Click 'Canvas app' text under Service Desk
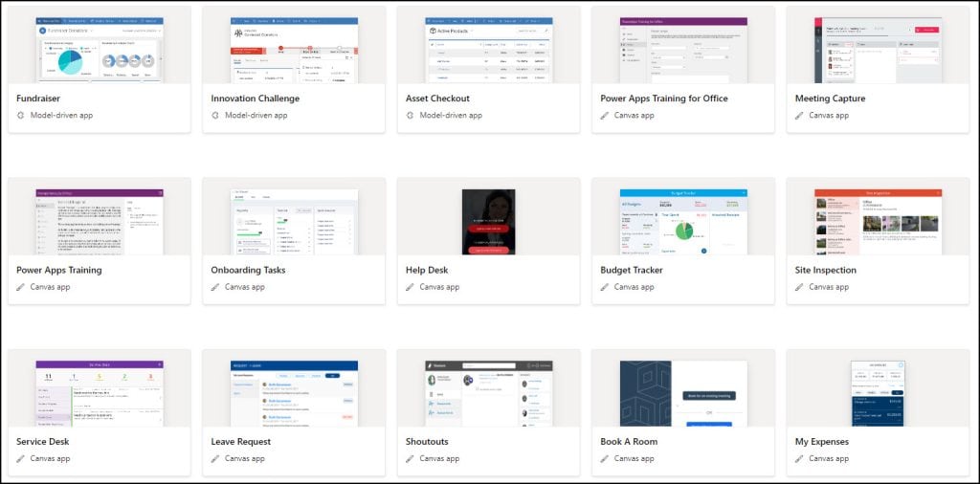The width and height of the screenshot is (980, 484). tap(50, 458)
